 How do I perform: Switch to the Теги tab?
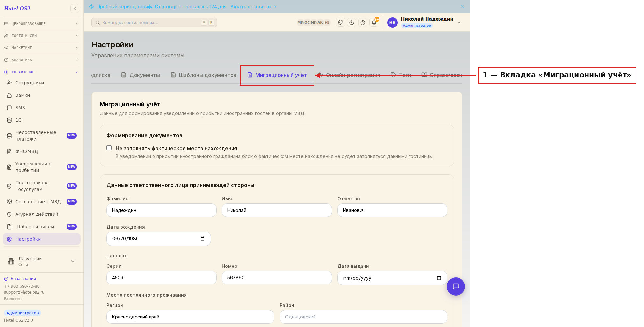401,75
